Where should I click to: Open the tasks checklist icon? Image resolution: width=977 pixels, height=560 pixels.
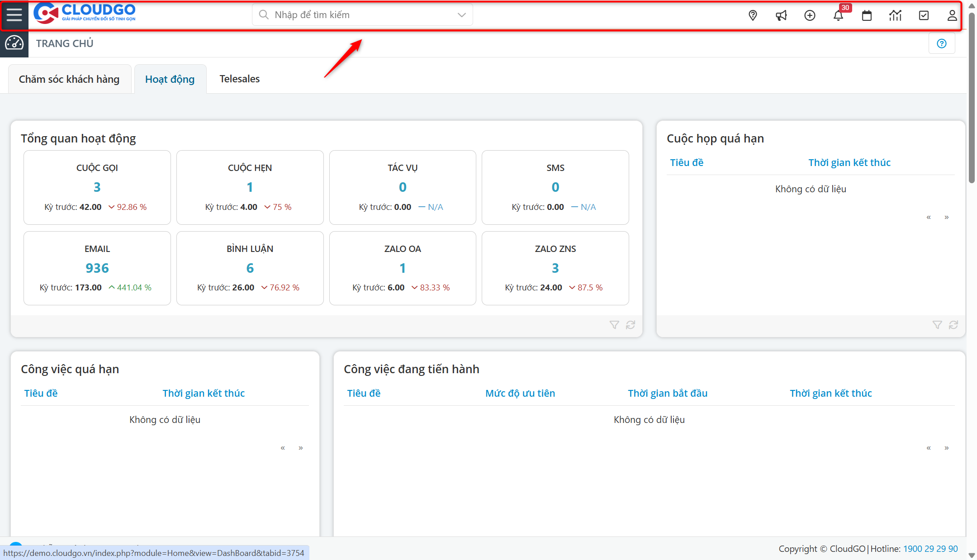pyautogui.click(x=924, y=15)
